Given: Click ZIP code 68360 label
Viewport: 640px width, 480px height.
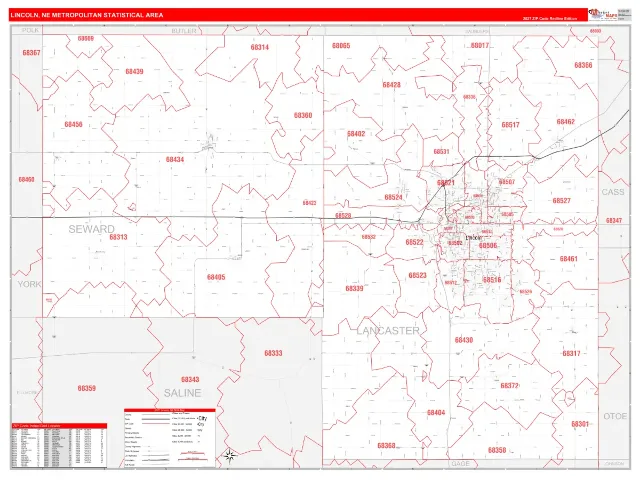Looking at the screenshot, I should click(303, 116).
